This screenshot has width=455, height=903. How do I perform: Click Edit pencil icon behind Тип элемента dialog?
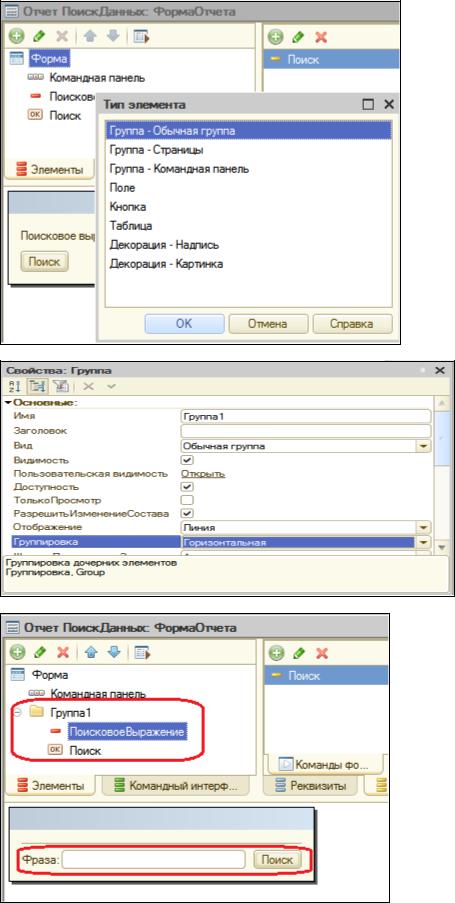pos(39,37)
